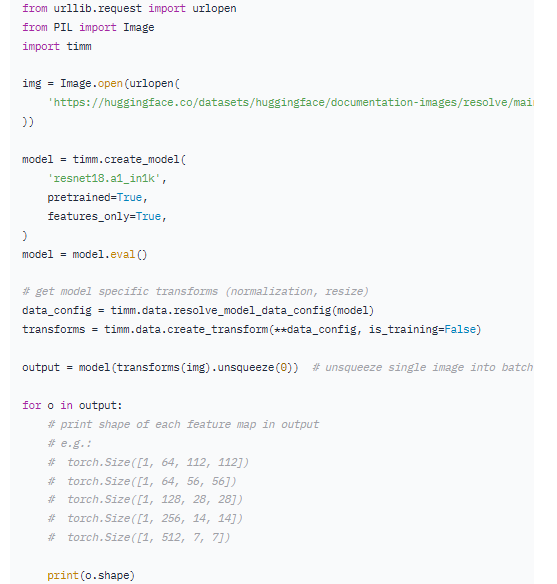Click the 'for o in output:' line
Viewport: 557px width, 584px height.
72,405
